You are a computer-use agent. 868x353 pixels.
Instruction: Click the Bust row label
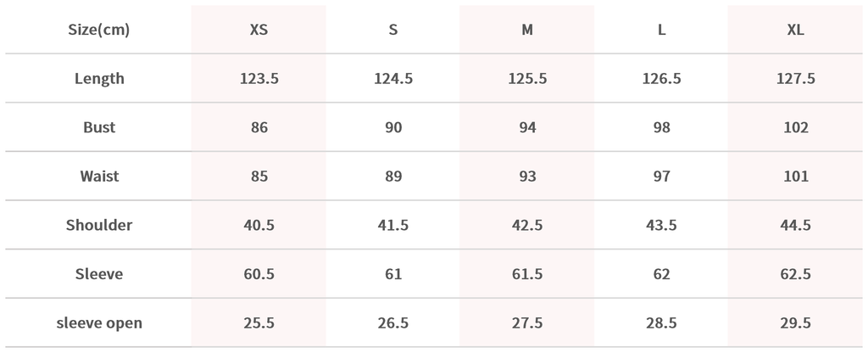pos(99,128)
